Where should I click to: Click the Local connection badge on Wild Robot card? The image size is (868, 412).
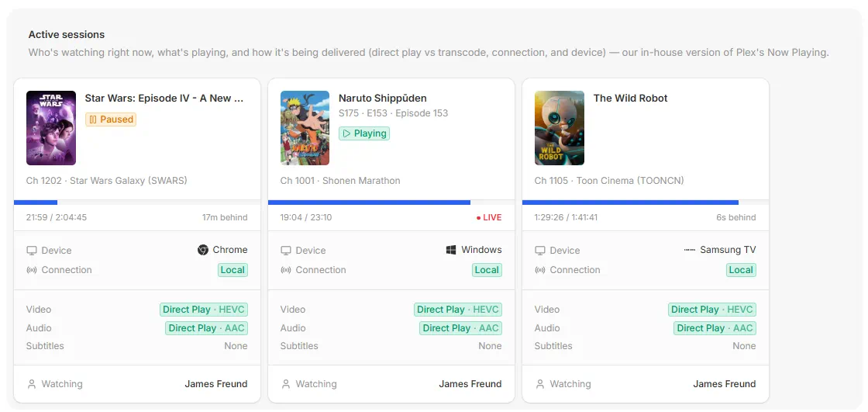coord(741,270)
